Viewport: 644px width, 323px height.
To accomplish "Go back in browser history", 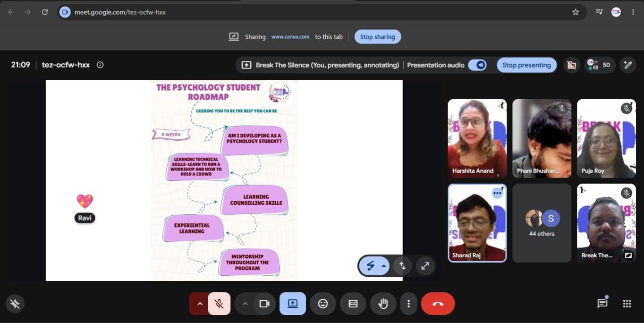I will [11, 12].
